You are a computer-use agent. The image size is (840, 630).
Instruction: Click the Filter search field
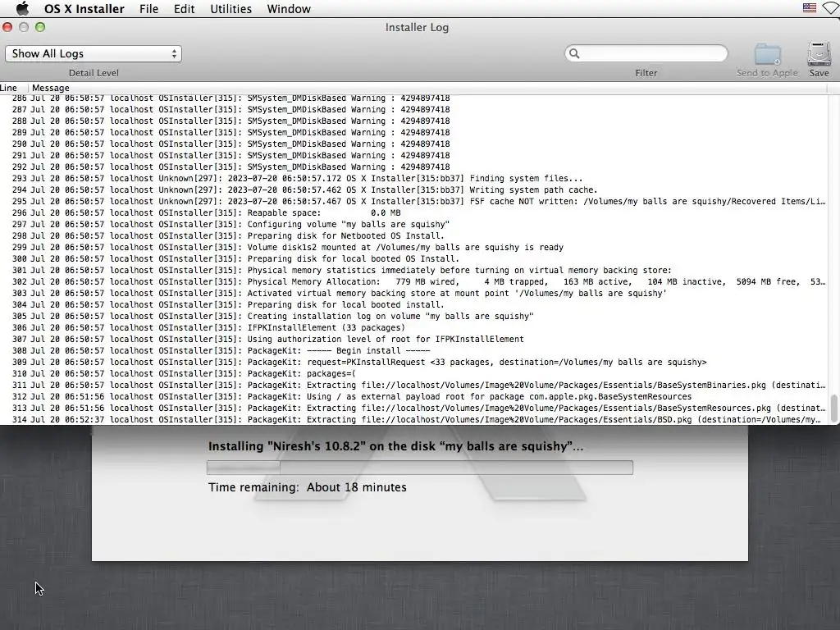[x=646, y=53]
